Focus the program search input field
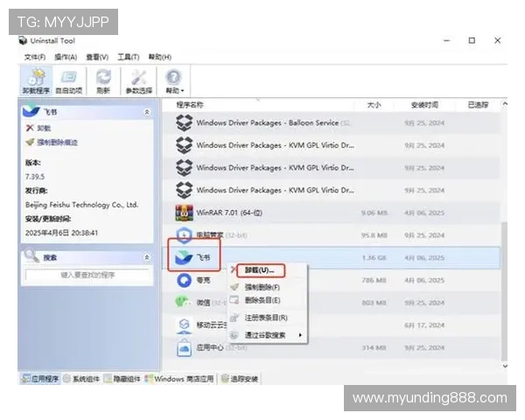Image resolution: width=525 pixels, height=420 pixels. pos(87,275)
